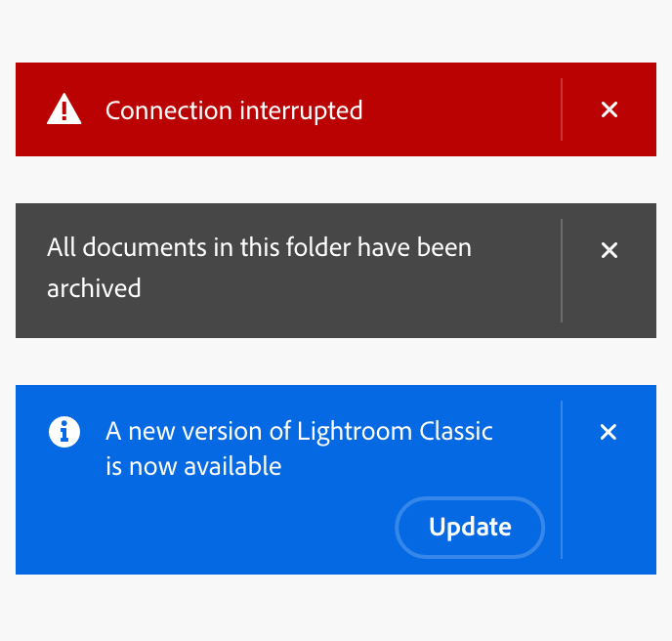Viewport: 672px width, 641px height.
Task: Click the word "interrupted" in red toast
Action: coord(295,110)
